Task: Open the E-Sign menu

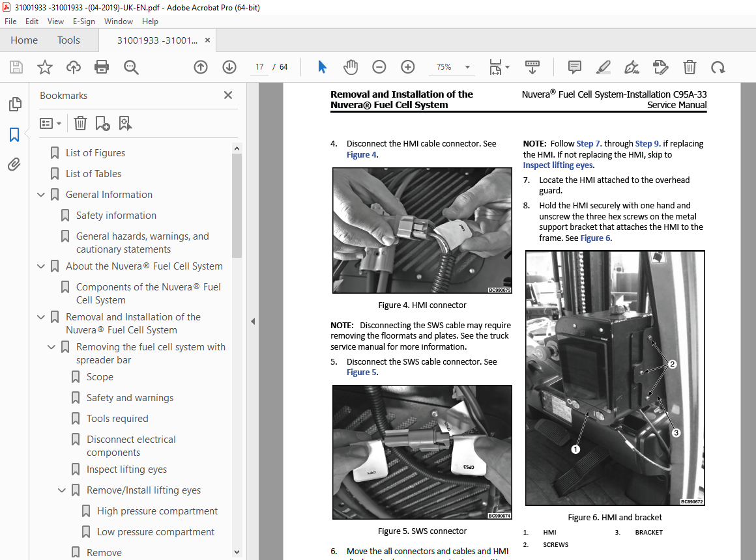Action: (84, 21)
